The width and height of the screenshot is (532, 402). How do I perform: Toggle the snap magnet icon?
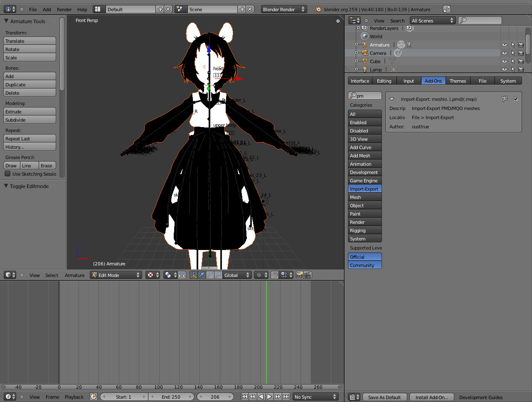(275, 275)
